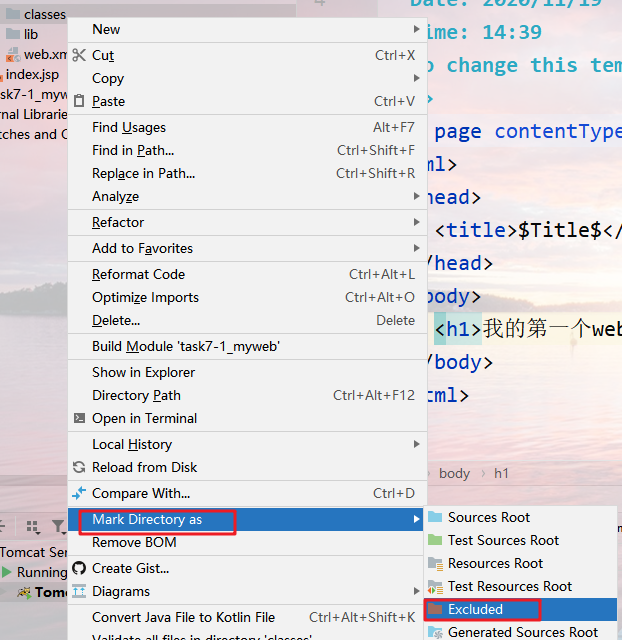Click the Excluded orange folder icon

435,609
